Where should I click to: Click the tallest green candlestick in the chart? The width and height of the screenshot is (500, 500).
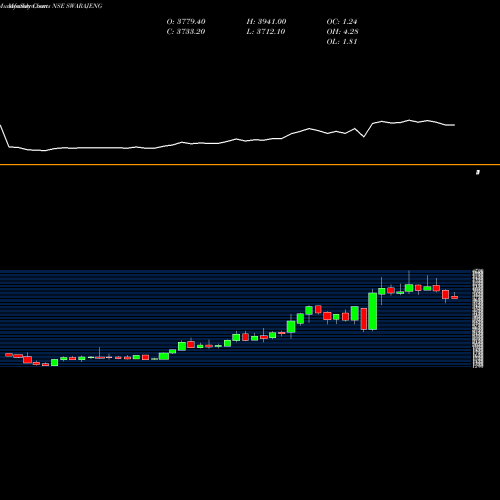373,311
